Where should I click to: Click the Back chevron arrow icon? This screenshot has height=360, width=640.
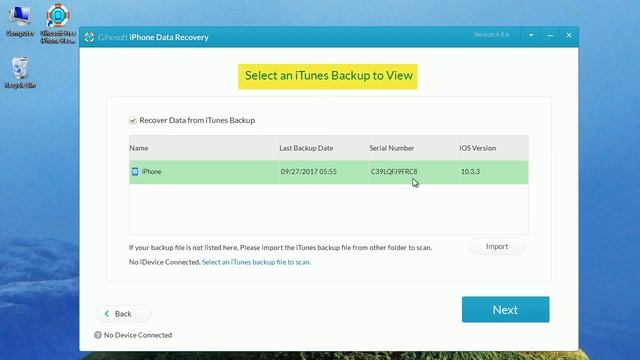pyautogui.click(x=107, y=313)
